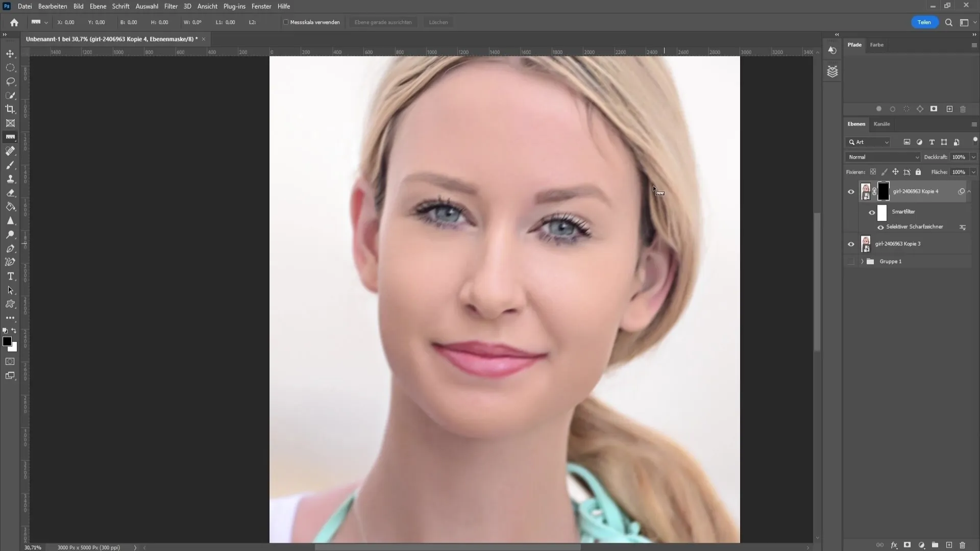
Task: Click the Teilen button
Action: (924, 22)
